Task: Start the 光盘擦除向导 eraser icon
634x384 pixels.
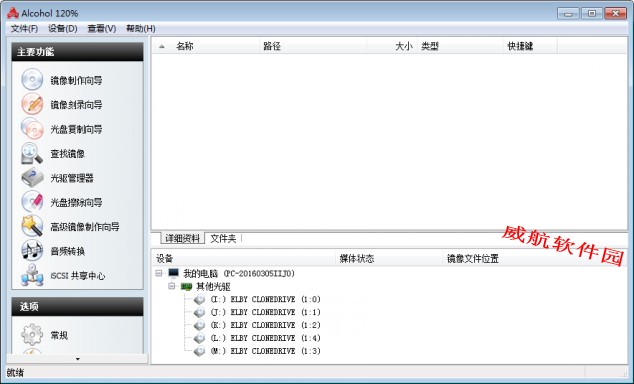Action: click(x=32, y=202)
